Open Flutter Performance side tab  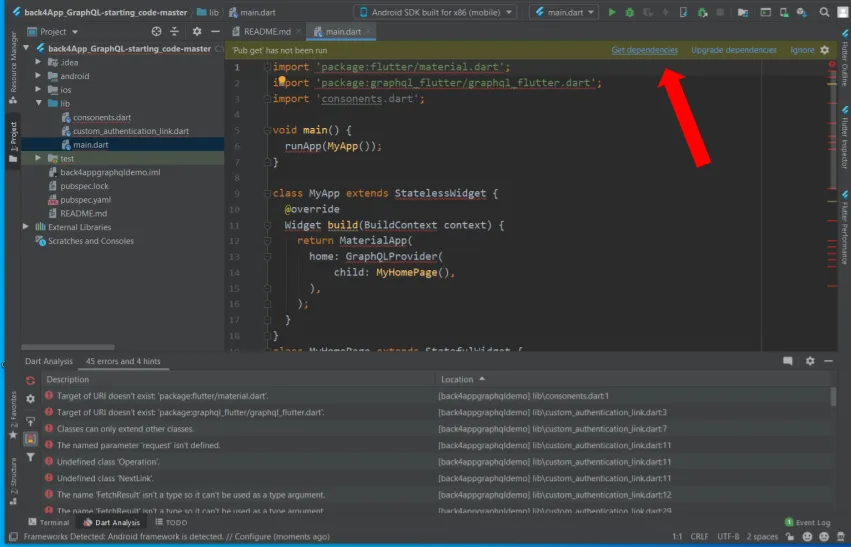[x=845, y=227]
